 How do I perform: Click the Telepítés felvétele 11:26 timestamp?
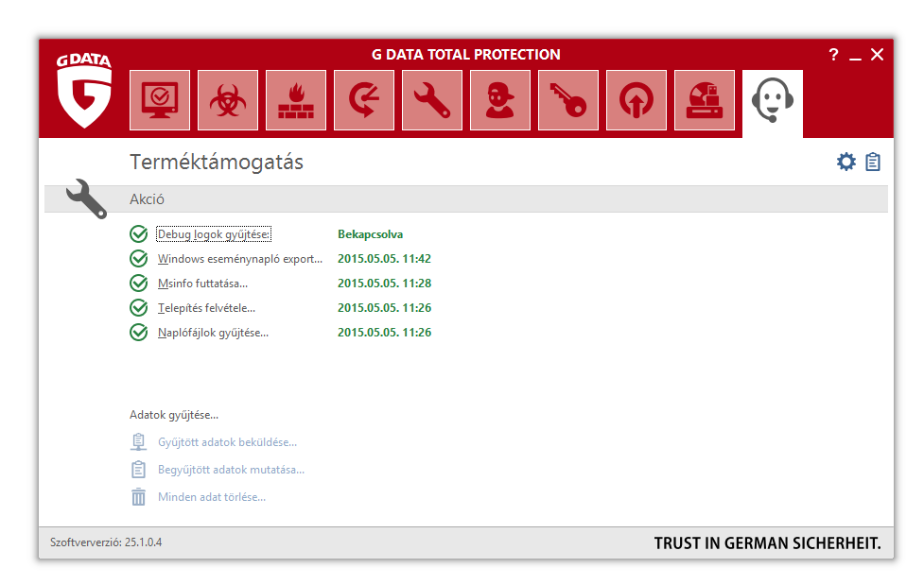[x=384, y=308]
